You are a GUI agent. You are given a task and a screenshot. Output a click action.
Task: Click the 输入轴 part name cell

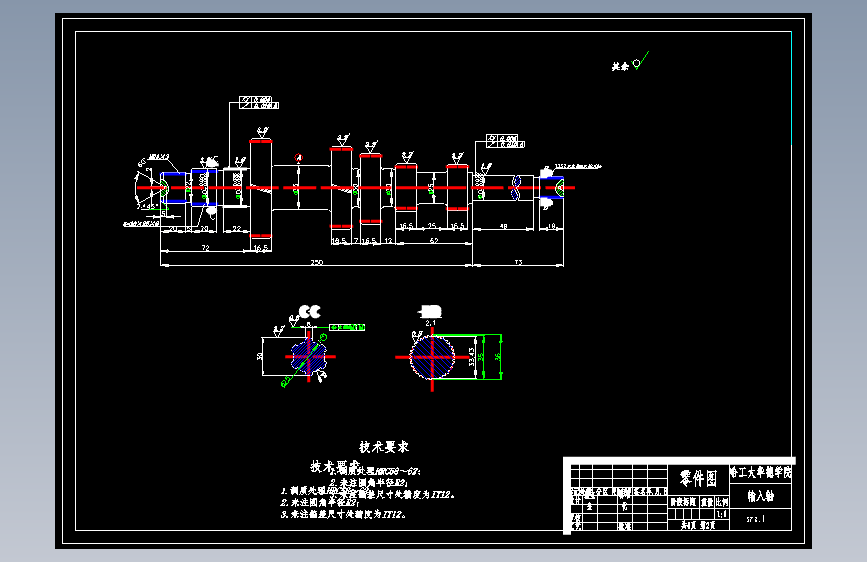click(761, 496)
